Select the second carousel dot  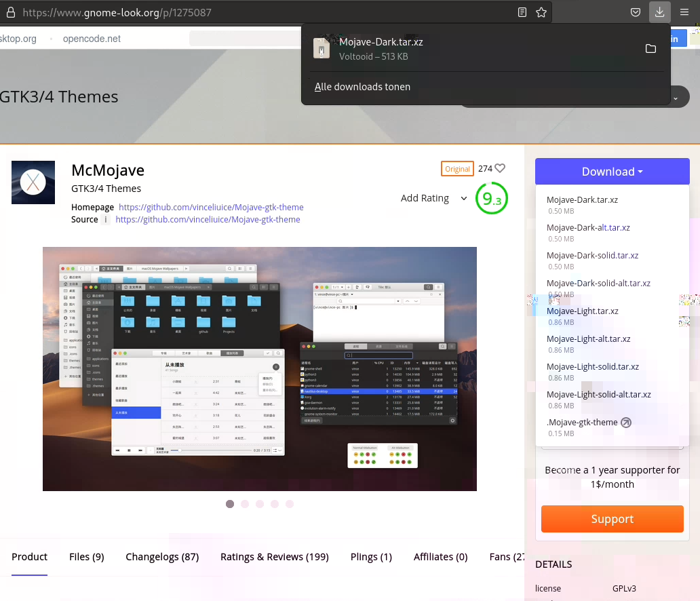[245, 504]
